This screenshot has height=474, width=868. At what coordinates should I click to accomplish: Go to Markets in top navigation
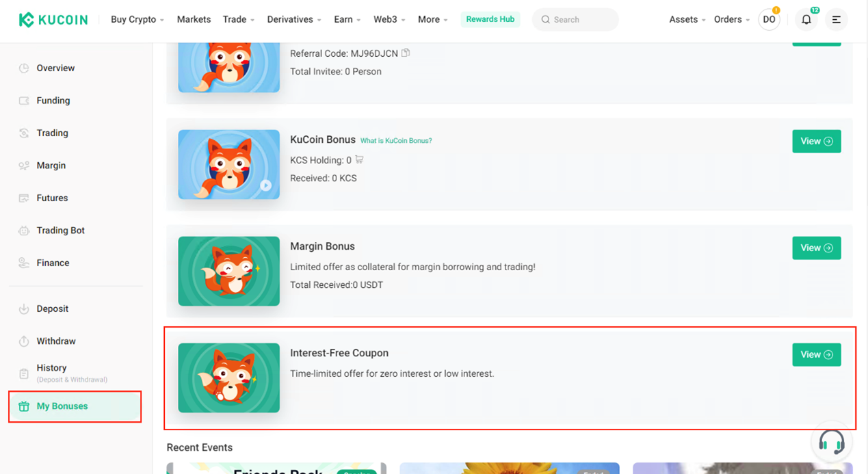click(x=194, y=20)
